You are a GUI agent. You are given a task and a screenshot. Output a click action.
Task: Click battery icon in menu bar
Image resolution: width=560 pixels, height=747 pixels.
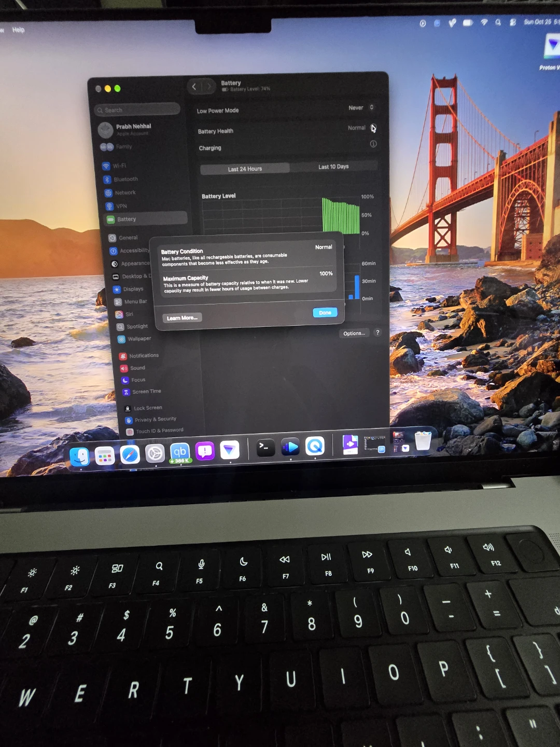(x=468, y=23)
